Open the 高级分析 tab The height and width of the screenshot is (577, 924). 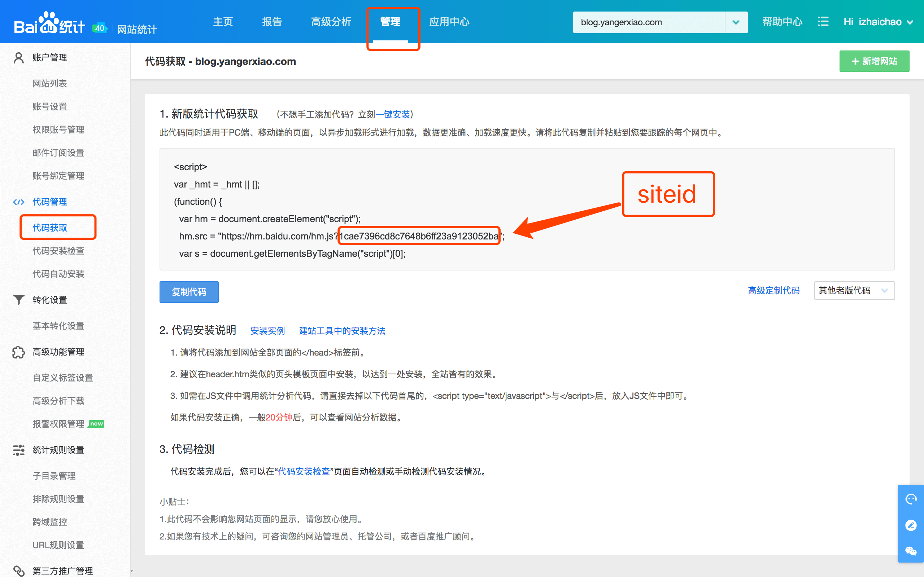pos(331,22)
